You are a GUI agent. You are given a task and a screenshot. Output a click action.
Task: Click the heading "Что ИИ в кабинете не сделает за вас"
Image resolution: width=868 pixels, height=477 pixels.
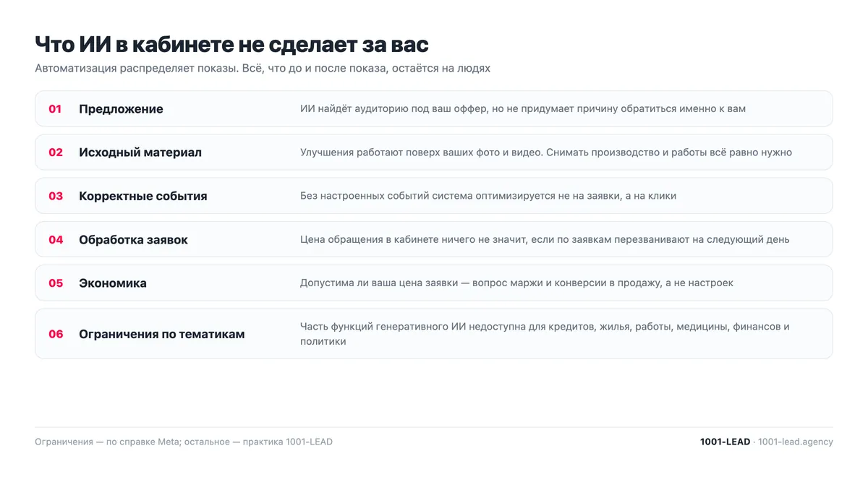tap(231, 44)
